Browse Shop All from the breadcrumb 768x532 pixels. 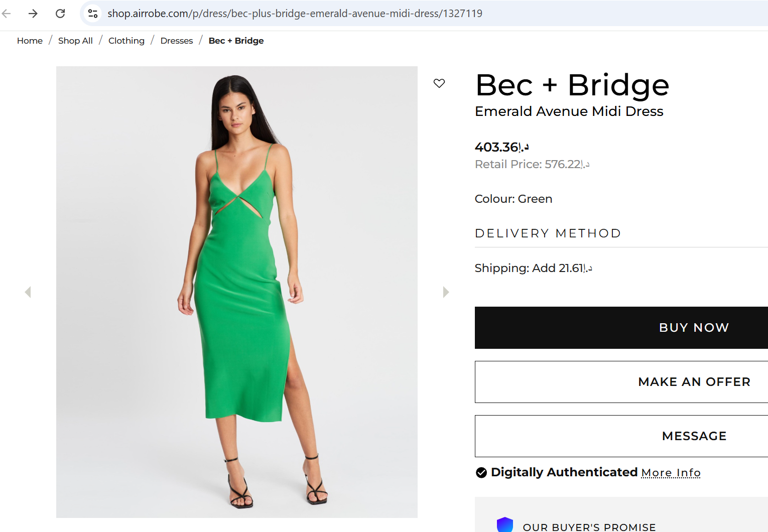(x=75, y=41)
